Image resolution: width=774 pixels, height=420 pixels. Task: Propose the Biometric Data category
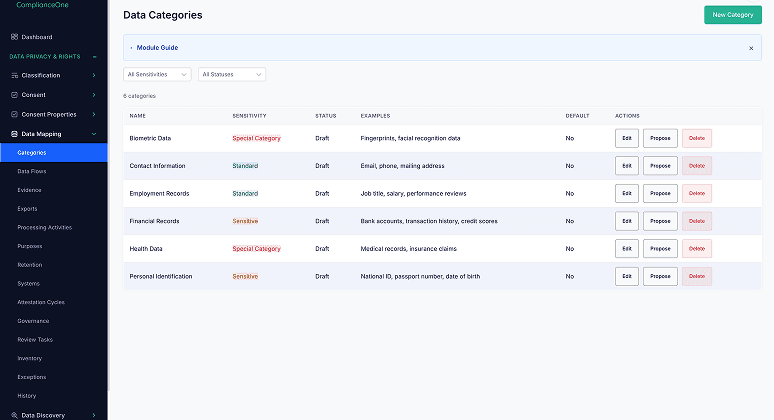(x=660, y=138)
